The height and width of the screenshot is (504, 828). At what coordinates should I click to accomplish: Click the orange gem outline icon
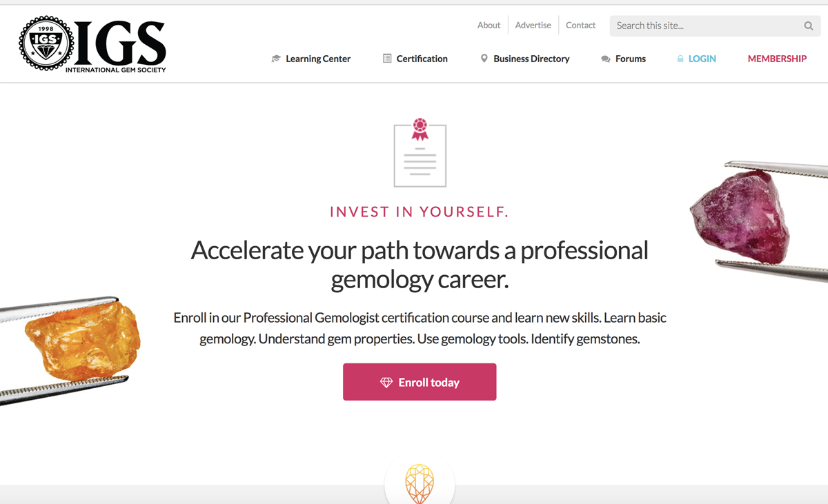point(420,483)
